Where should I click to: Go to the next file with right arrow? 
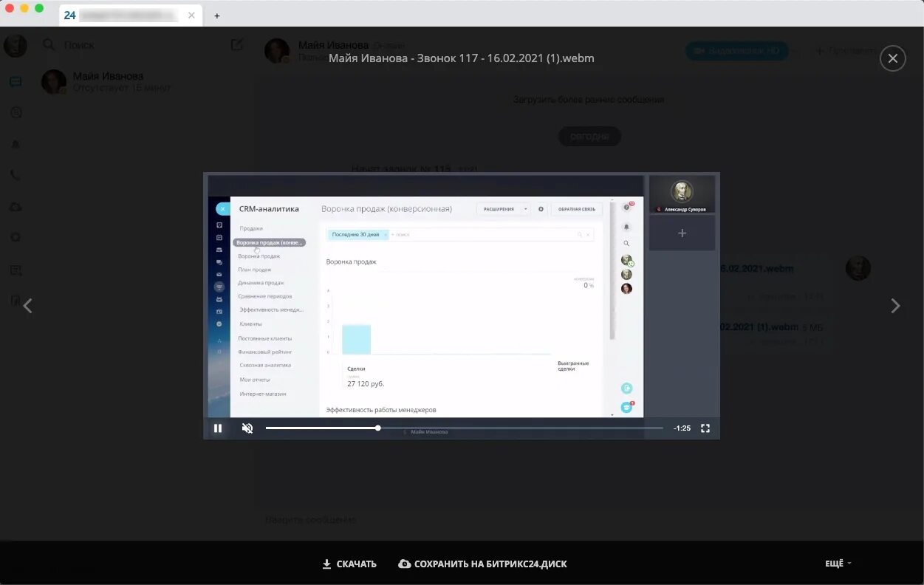pos(895,306)
